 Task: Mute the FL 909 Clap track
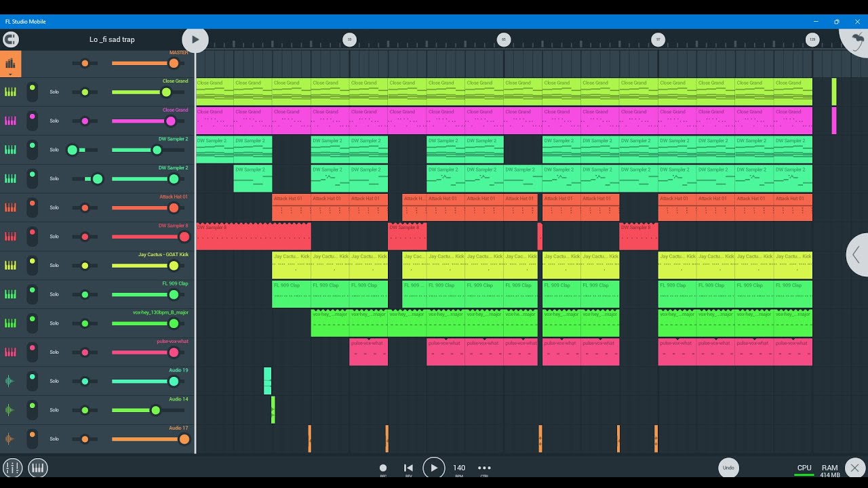[32, 294]
